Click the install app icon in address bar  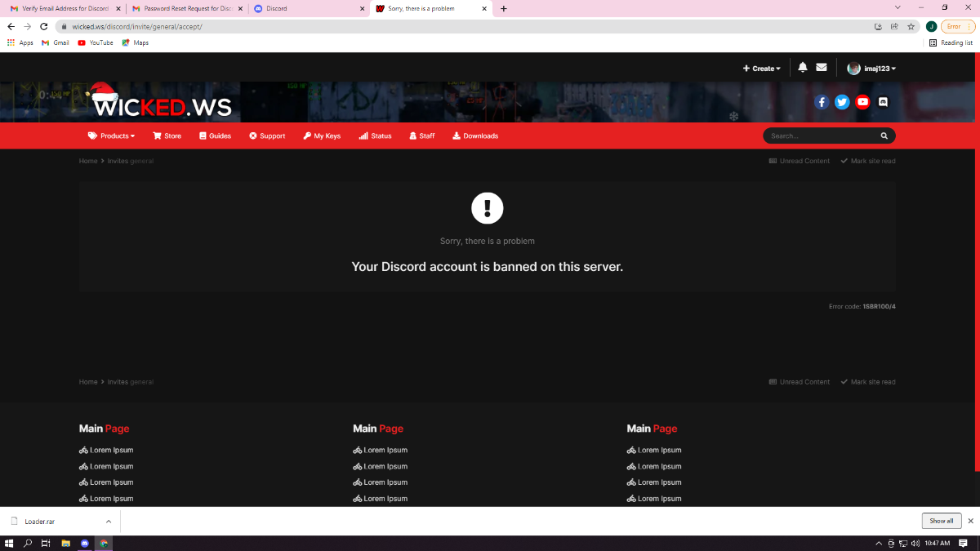point(878,26)
